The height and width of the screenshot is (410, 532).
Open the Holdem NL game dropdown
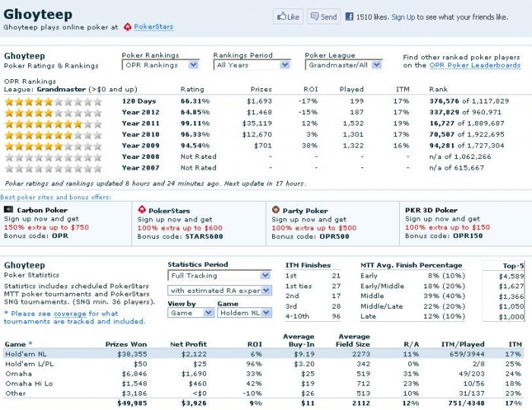pyautogui.click(x=245, y=313)
